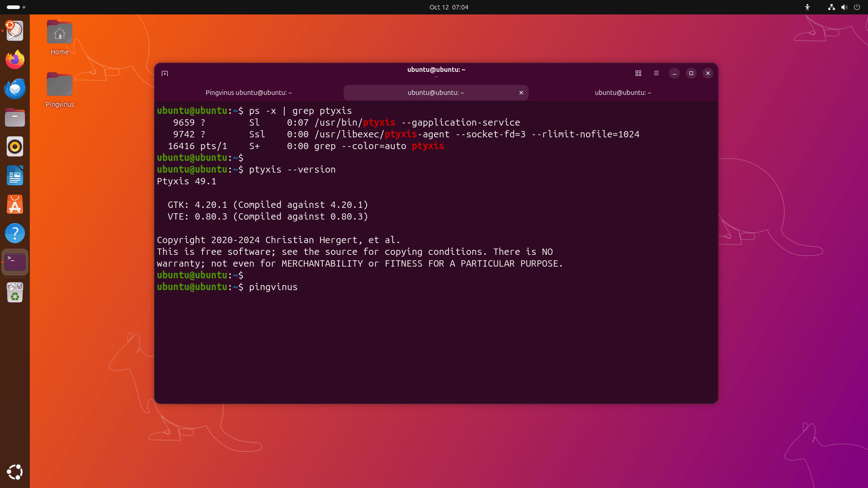Open the terminal hamburger menu
The width and height of the screenshot is (868, 488).
tap(656, 73)
